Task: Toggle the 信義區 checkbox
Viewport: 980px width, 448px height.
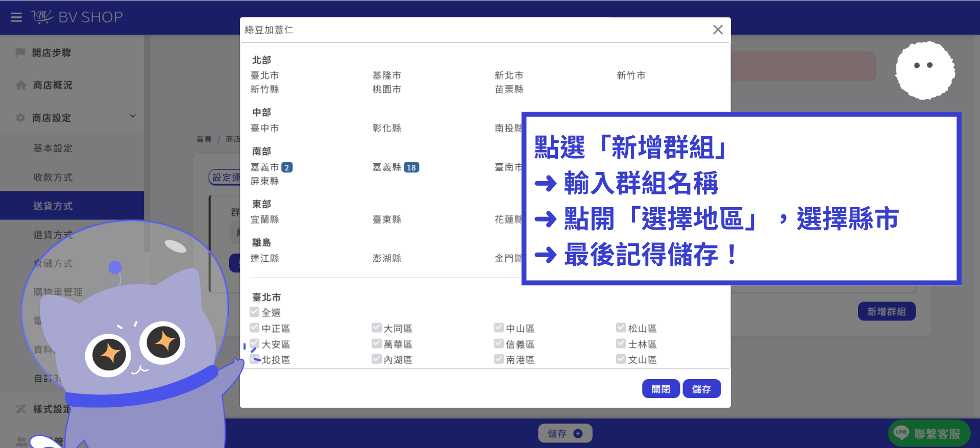Action: [x=499, y=343]
